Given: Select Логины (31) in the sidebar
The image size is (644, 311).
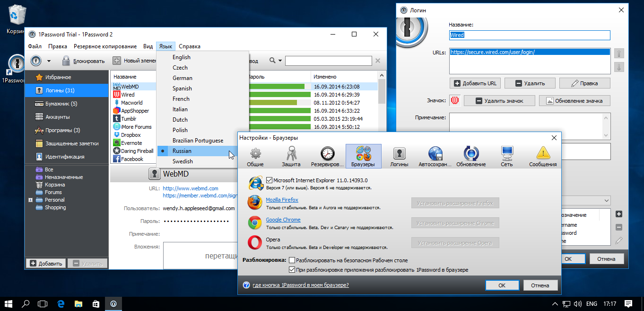Looking at the screenshot, I should (x=67, y=90).
